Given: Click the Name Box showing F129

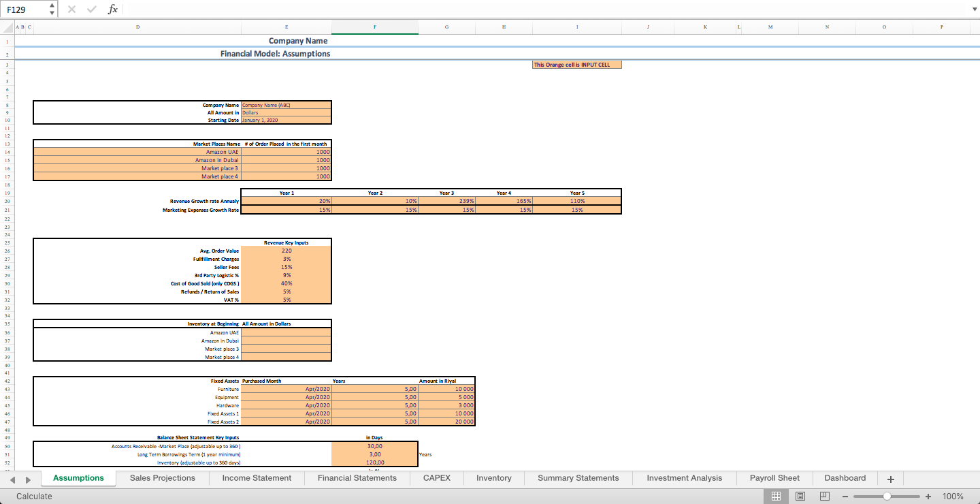Looking at the screenshot, I should point(25,9).
